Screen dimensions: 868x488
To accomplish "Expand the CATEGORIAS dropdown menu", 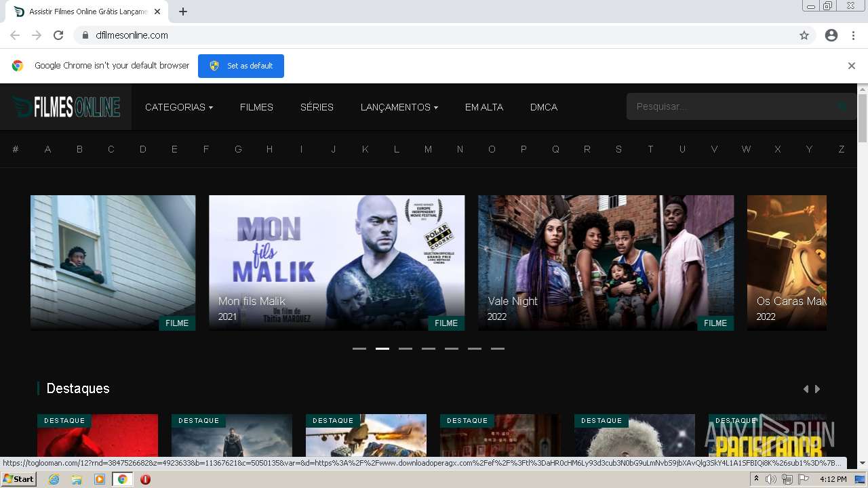I will [x=179, y=107].
